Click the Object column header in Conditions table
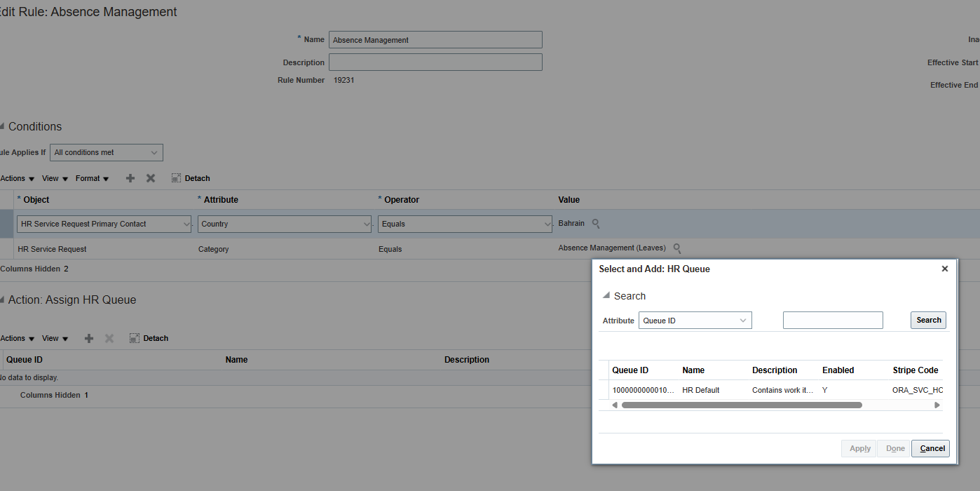 (x=36, y=200)
